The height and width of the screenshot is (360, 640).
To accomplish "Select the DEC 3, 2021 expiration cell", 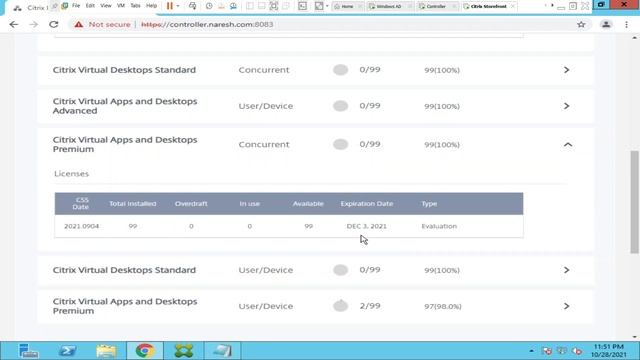I will [367, 226].
